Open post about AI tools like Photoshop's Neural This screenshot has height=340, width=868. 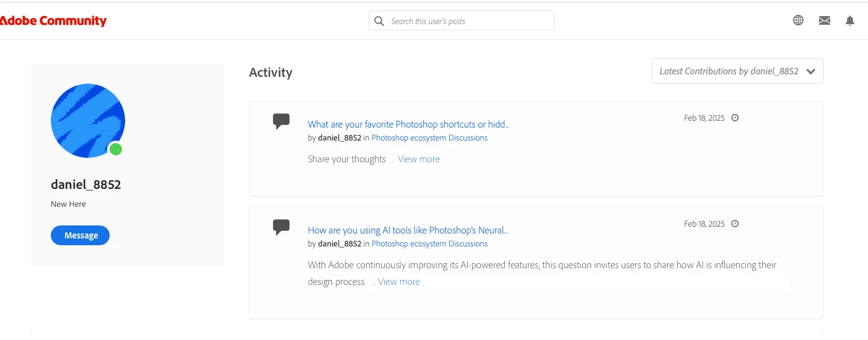click(x=408, y=230)
